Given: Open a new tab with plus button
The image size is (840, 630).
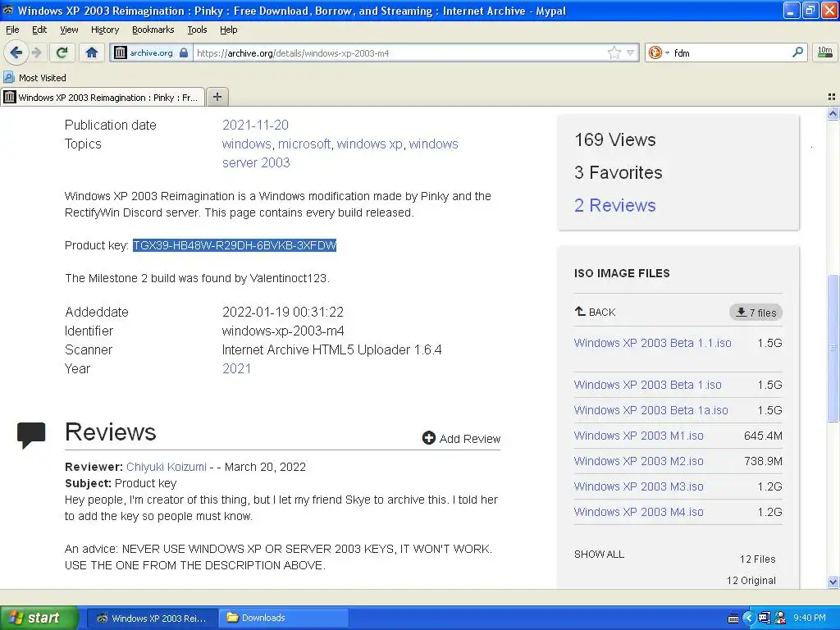Looking at the screenshot, I should (x=217, y=97).
